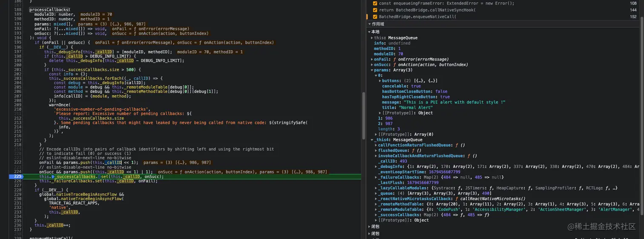Click the scope panel vertical scrollbar
This screenshot has width=644, height=239.
(x=642, y=115)
